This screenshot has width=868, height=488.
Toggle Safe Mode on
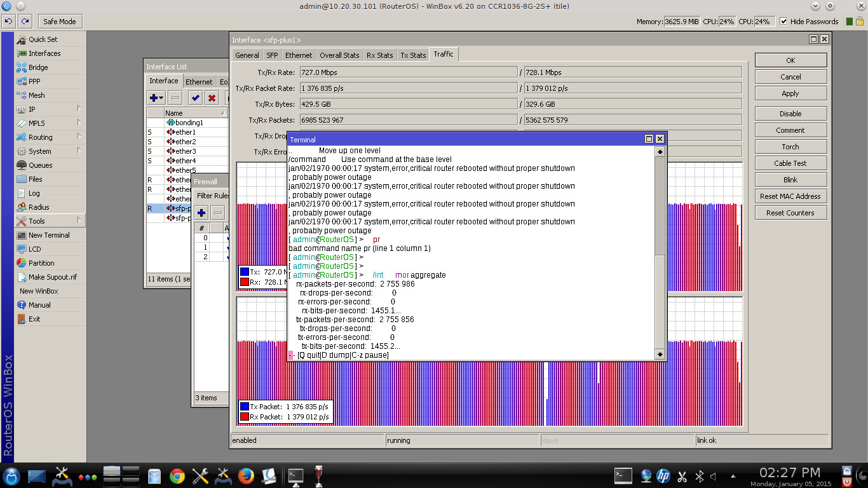click(59, 22)
